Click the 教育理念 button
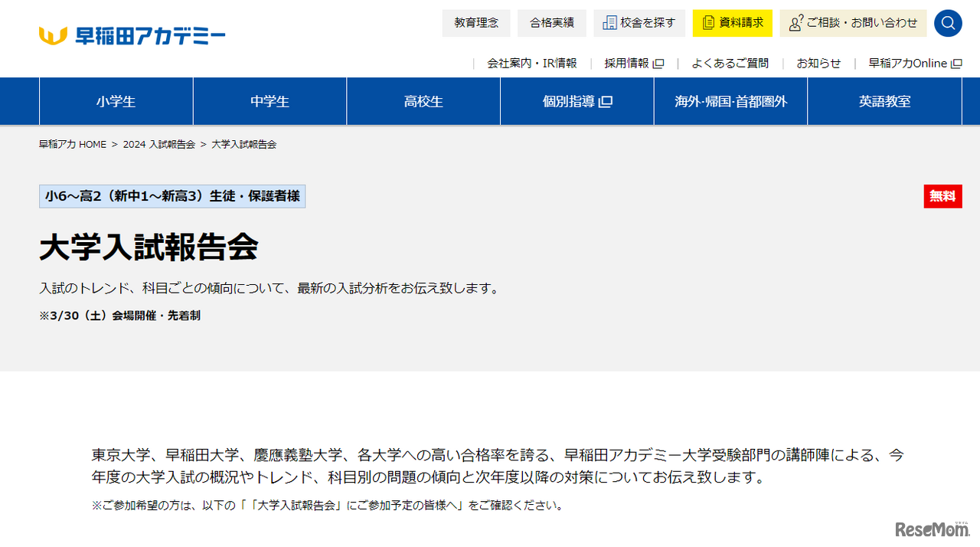This screenshot has height=547, width=980. coord(475,23)
